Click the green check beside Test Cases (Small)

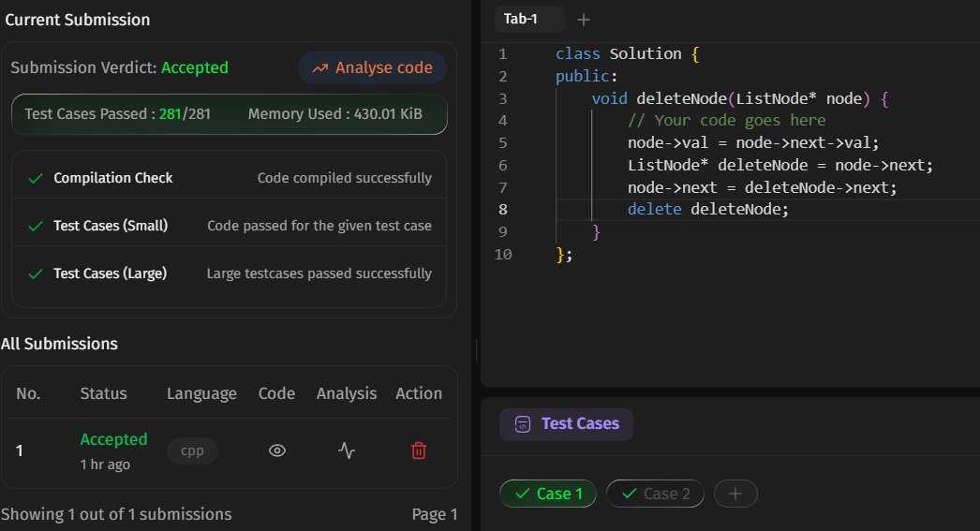tap(36, 226)
